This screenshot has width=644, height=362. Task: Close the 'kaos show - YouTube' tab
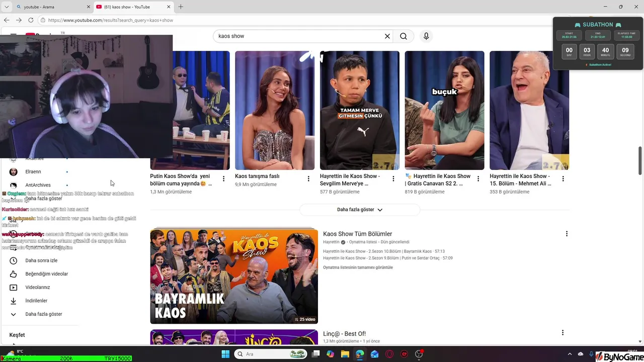(168, 7)
